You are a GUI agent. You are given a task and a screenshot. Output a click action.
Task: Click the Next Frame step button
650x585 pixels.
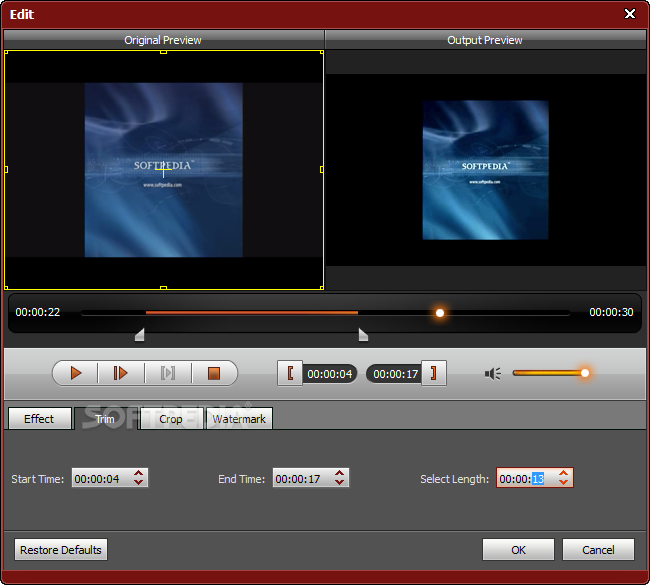click(x=121, y=373)
